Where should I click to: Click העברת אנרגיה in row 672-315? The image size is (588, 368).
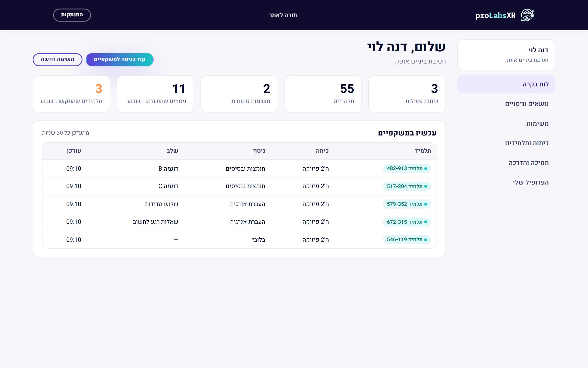coord(247,222)
